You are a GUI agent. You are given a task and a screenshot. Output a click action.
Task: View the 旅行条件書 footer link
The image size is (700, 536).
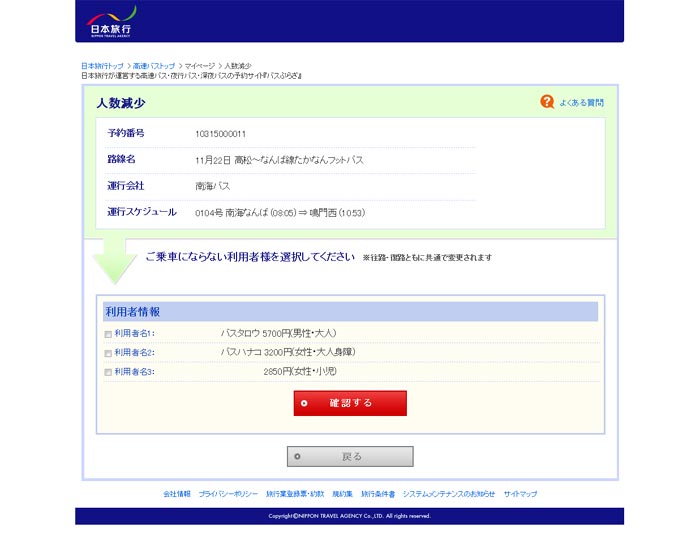378,494
